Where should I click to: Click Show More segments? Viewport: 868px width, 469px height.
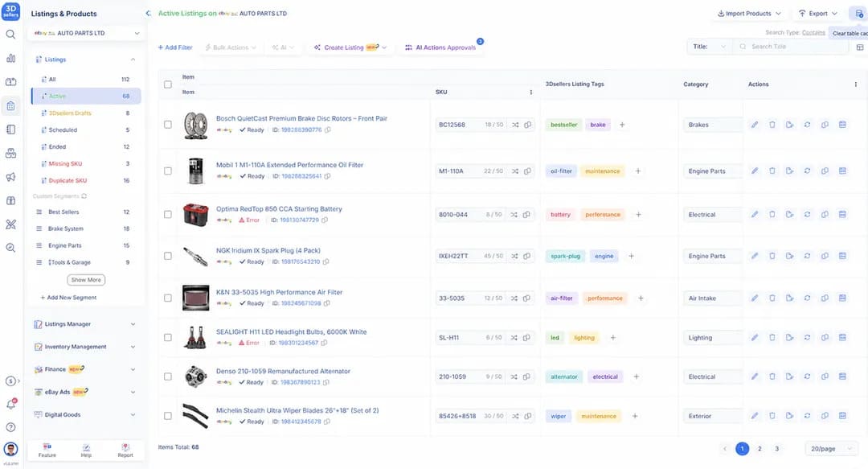[86, 280]
